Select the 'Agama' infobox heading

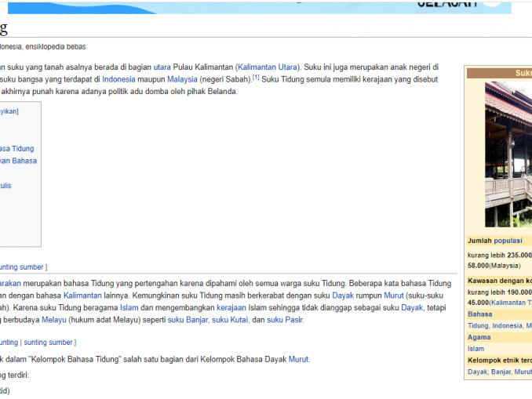coord(479,337)
